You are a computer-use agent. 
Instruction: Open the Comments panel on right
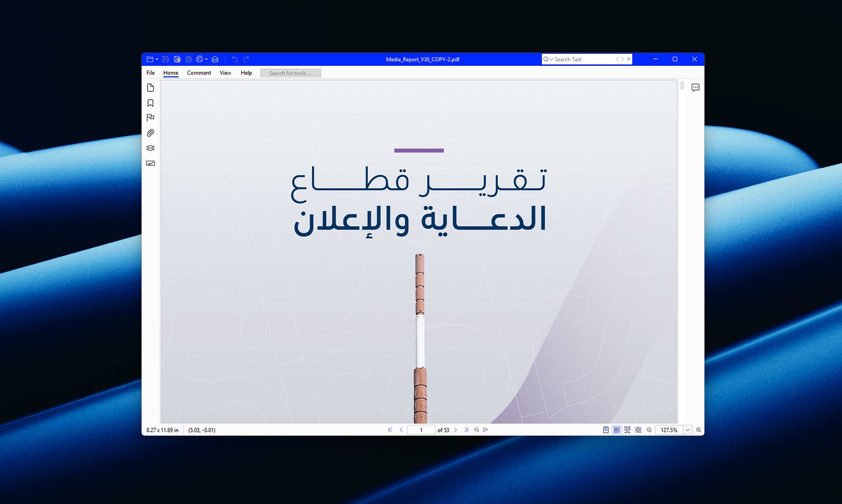[695, 88]
